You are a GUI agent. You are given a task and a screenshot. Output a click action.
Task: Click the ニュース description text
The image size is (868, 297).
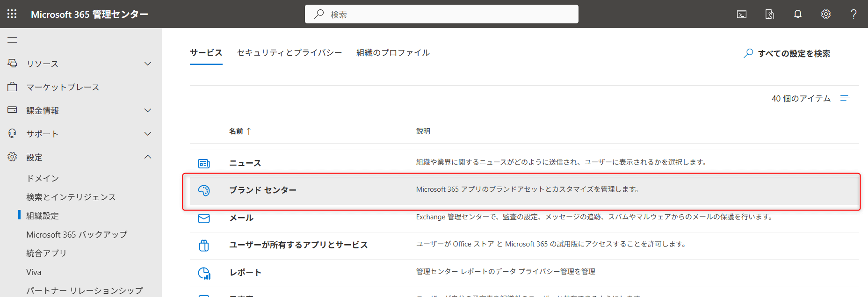coord(562,162)
